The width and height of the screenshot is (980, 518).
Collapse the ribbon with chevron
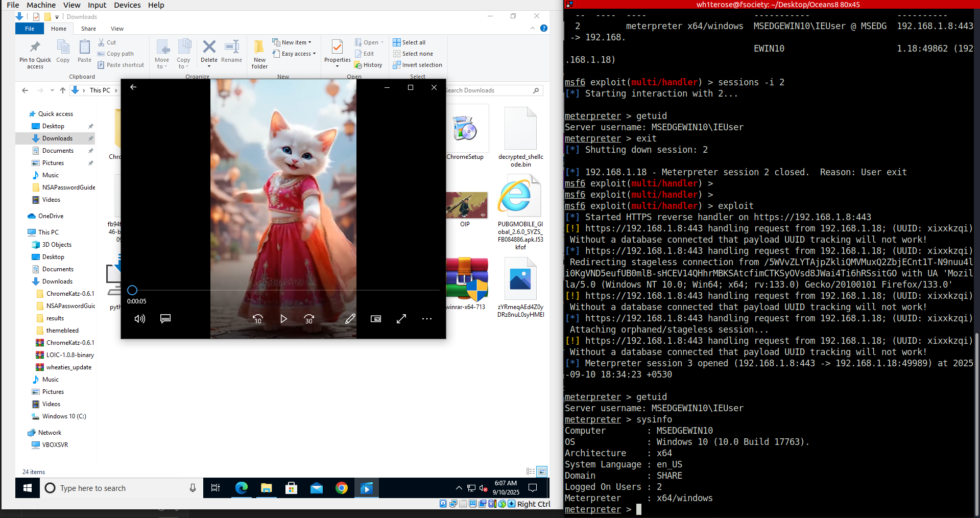tap(533, 29)
